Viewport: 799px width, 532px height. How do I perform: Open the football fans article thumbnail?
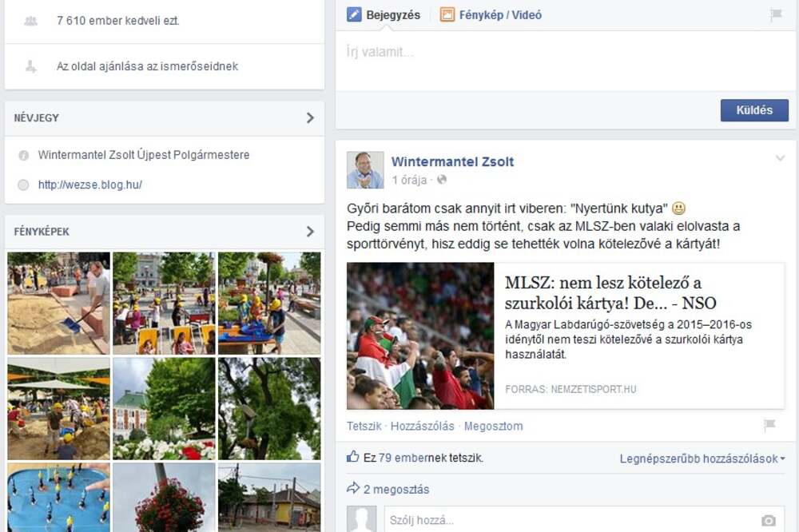pos(420,335)
